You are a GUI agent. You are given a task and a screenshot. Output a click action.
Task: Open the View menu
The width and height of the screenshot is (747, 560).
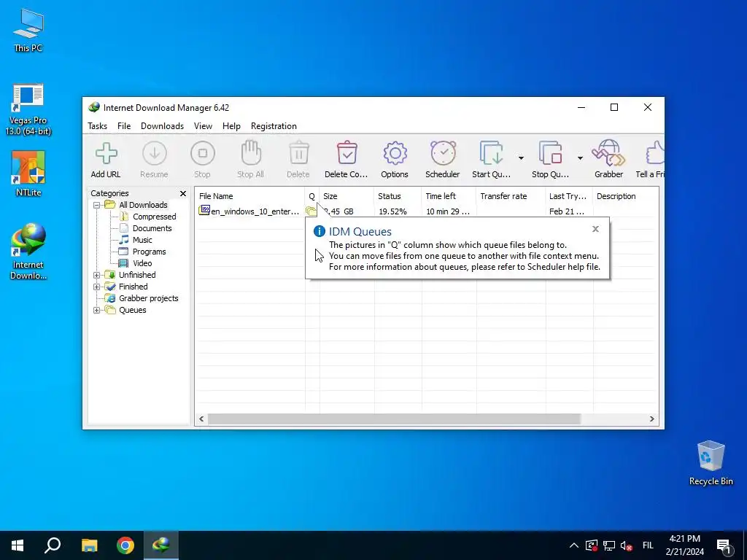coord(203,126)
